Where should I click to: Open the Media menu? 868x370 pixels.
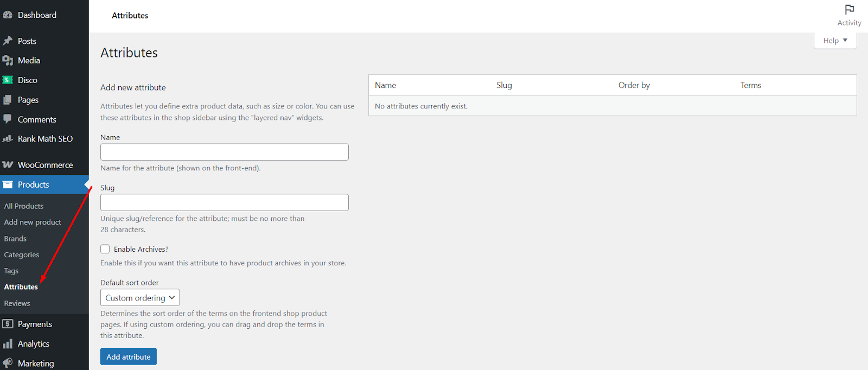[x=29, y=61]
